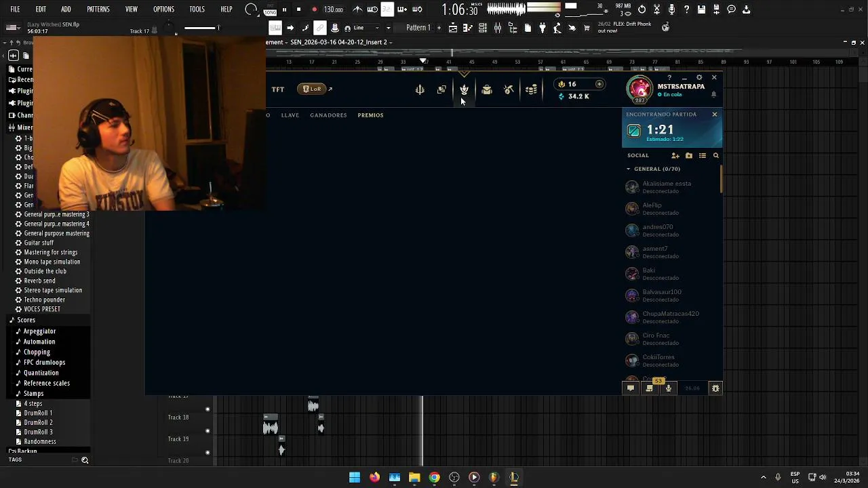Open the plugin plug icon
The image size is (868, 488).
(x=542, y=28)
